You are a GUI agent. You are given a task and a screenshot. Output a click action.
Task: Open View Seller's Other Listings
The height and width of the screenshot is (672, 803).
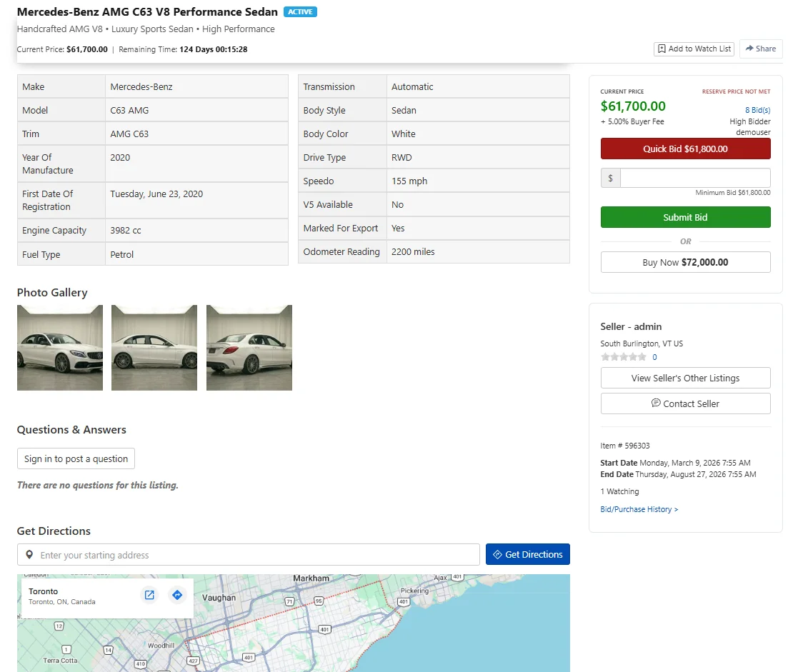click(x=685, y=378)
